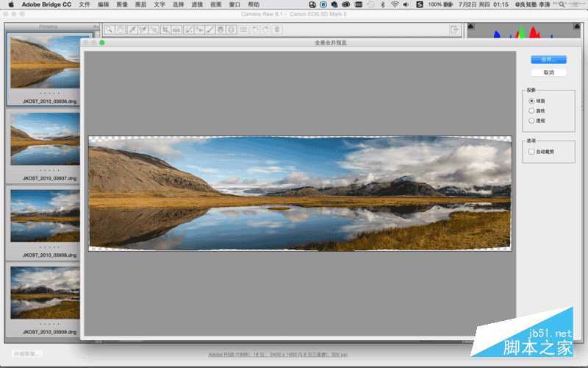Viewport: 588px width, 368px height.
Task: Click the Wi-Fi status icon
Action: point(395,4)
